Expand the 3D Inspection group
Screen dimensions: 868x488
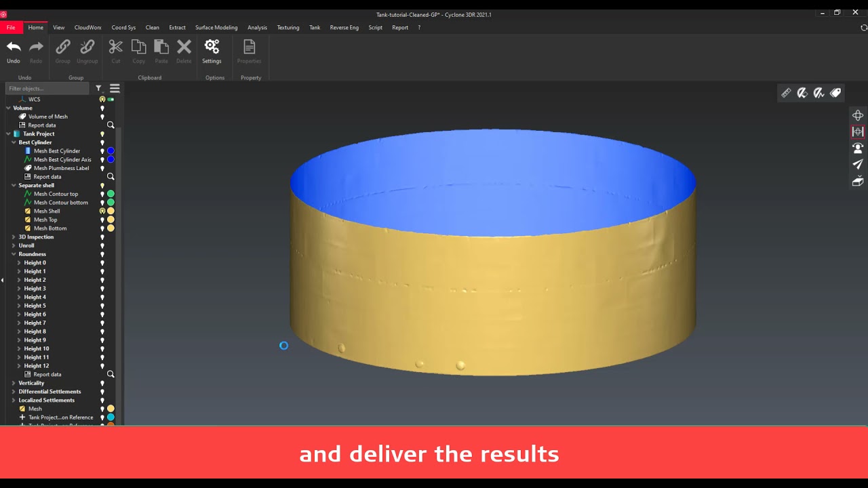pyautogui.click(x=14, y=237)
